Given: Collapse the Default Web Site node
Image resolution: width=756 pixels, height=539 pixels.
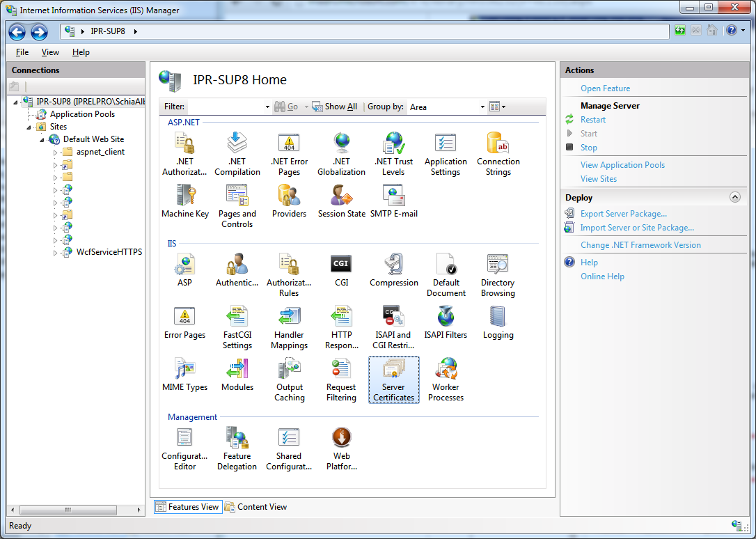Looking at the screenshot, I should [x=42, y=140].
